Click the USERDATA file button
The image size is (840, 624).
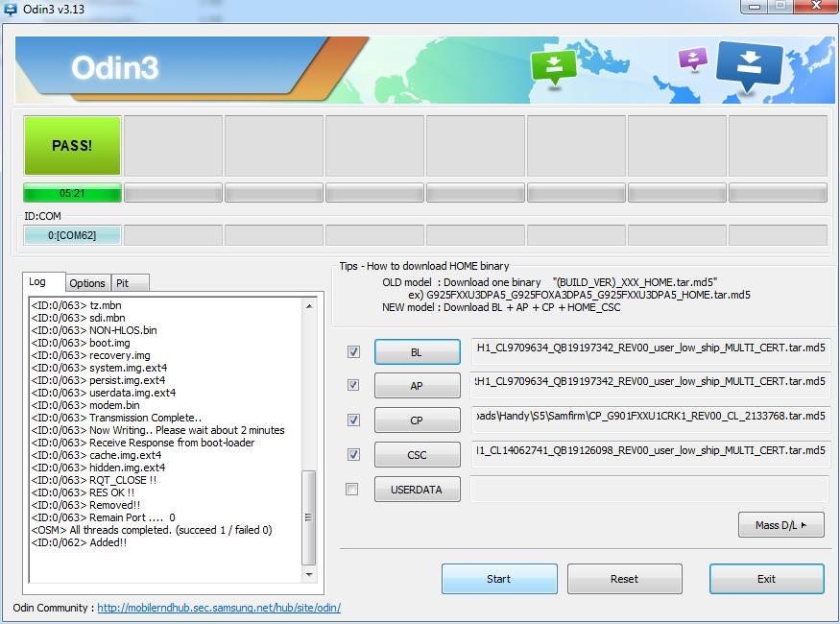[x=417, y=490]
